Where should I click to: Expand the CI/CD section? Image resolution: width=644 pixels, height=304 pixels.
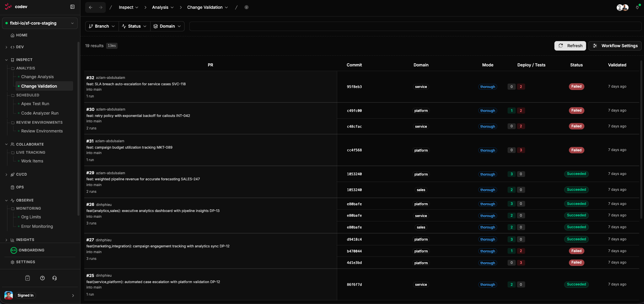[x=6, y=175]
